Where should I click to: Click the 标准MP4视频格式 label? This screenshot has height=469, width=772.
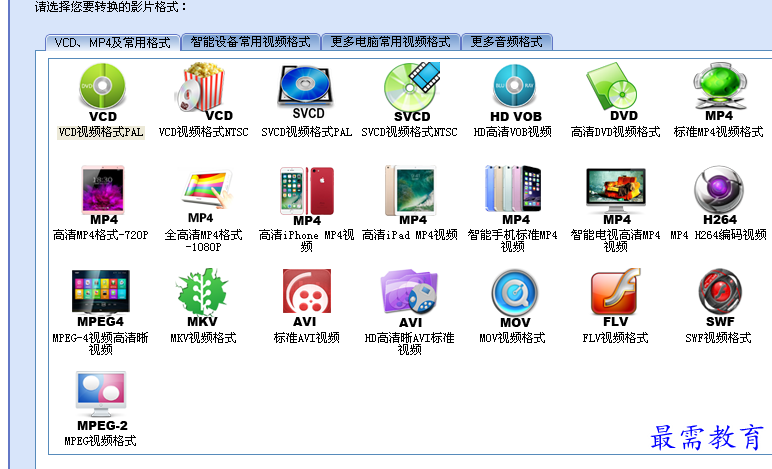[718, 132]
